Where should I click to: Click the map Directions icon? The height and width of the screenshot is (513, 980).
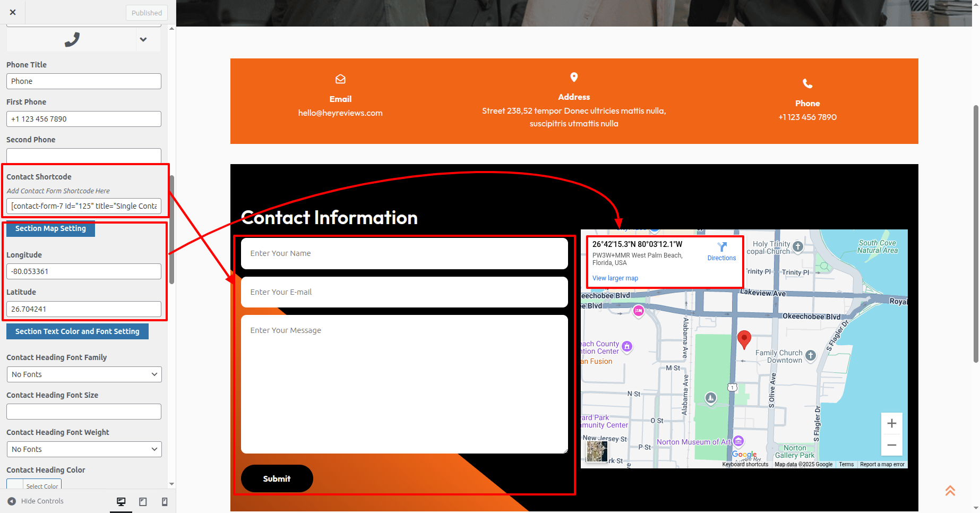point(721,247)
